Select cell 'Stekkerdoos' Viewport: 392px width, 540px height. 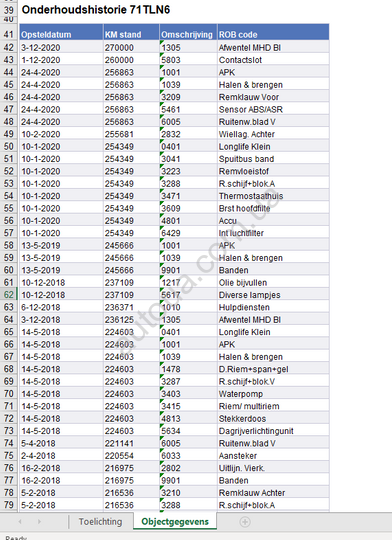(273, 418)
